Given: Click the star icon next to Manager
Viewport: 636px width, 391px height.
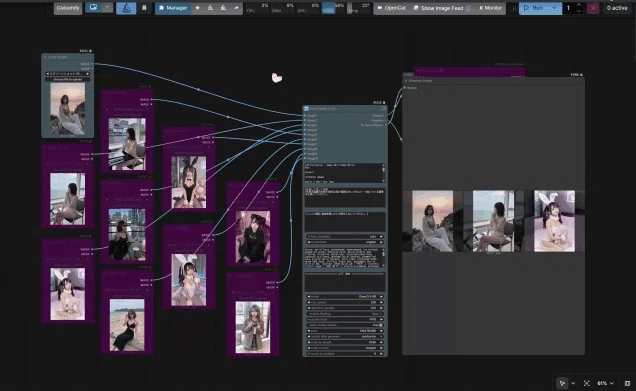Looking at the screenshot, I should click(x=198, y=8).
